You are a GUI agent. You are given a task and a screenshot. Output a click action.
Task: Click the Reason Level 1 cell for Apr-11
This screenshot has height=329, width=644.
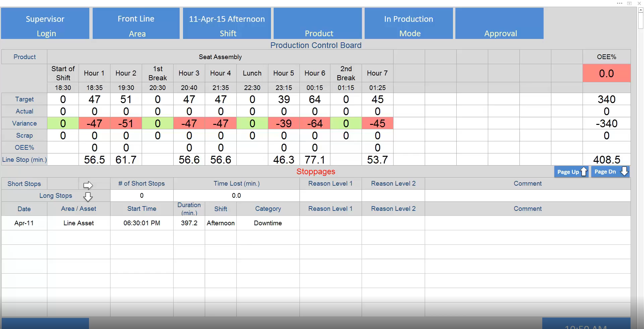click(x=330, y=223)
